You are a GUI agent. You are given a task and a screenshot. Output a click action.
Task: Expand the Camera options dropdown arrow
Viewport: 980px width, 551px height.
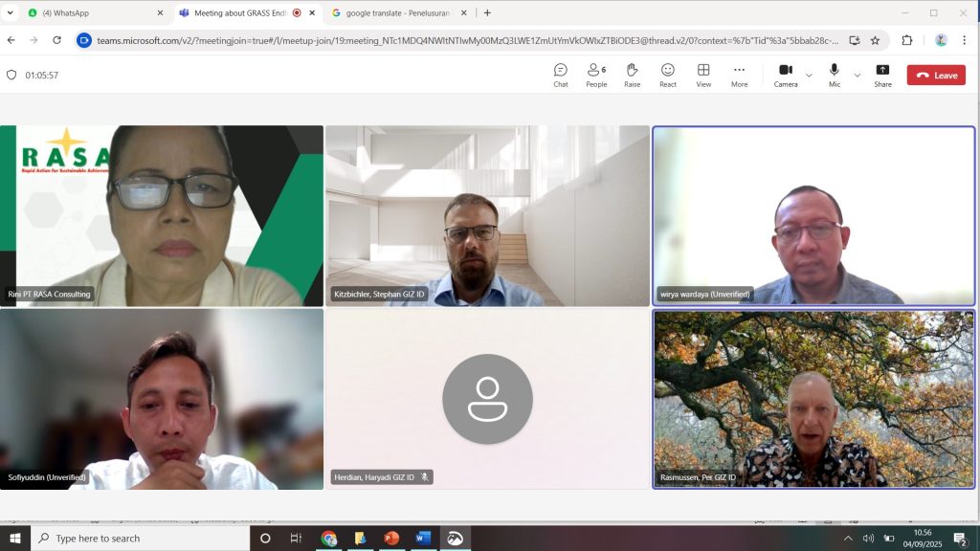(x=809, y=75)
